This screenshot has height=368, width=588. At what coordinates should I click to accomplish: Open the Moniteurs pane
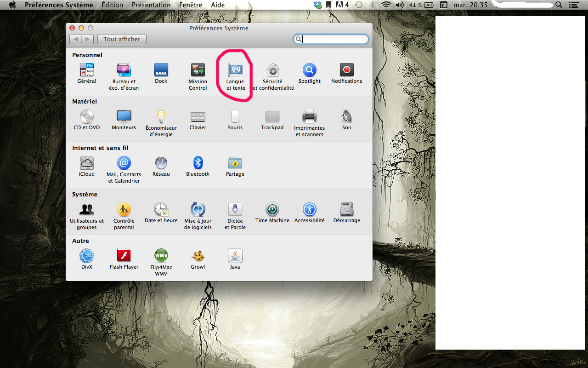[x=124, y=120]
